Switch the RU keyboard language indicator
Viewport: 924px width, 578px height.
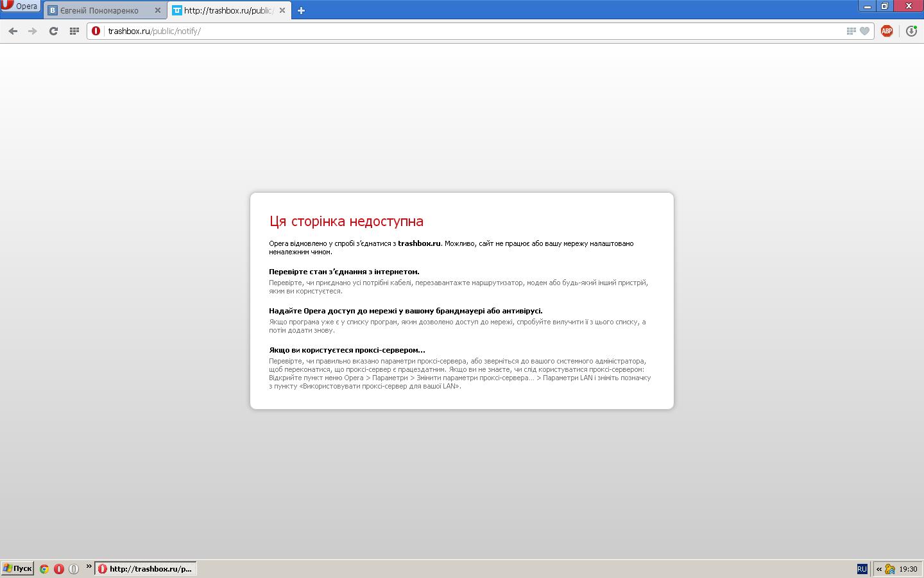pyautogui.click(x=862, y=569)
